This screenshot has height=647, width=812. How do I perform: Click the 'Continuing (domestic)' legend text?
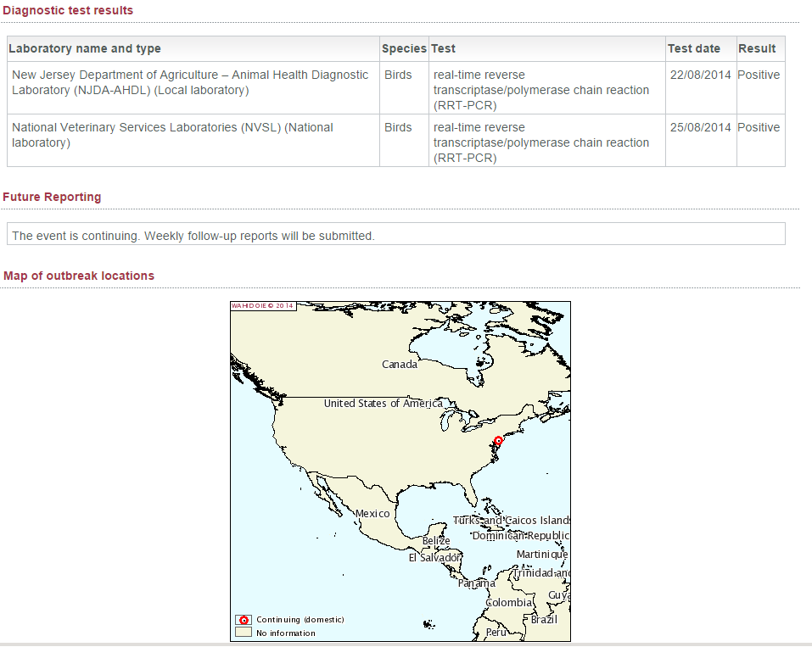tap(300, 620)
